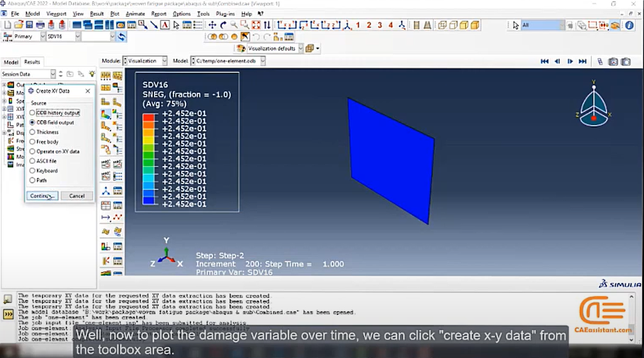This screenshot has height=358, width=644.
Task: Switch to the Model tab
Action: coord(11,62)
